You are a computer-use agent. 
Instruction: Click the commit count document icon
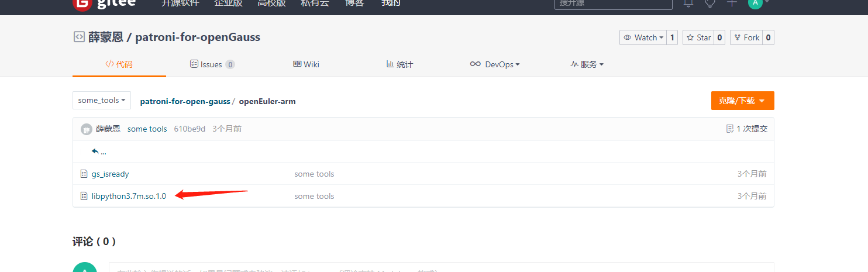[729, 129]
